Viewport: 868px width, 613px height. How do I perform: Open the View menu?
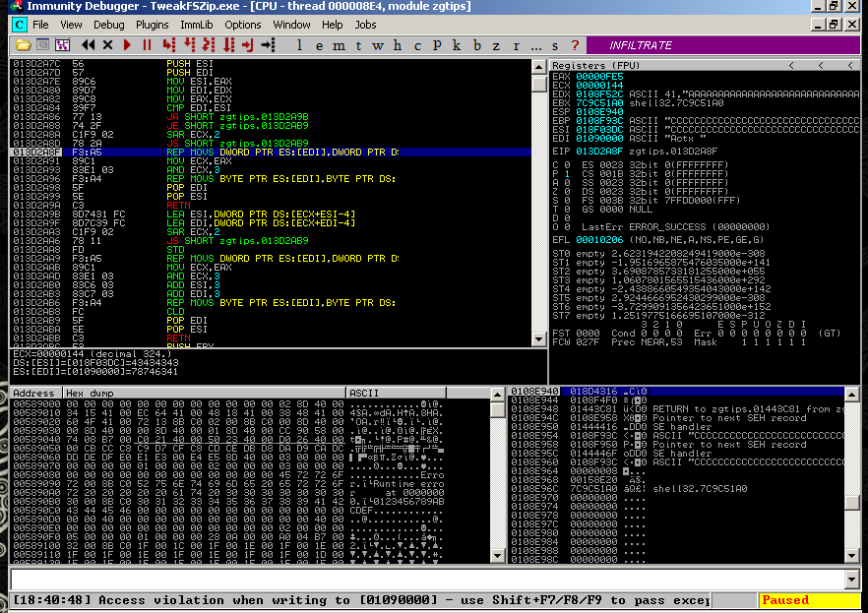71,25
